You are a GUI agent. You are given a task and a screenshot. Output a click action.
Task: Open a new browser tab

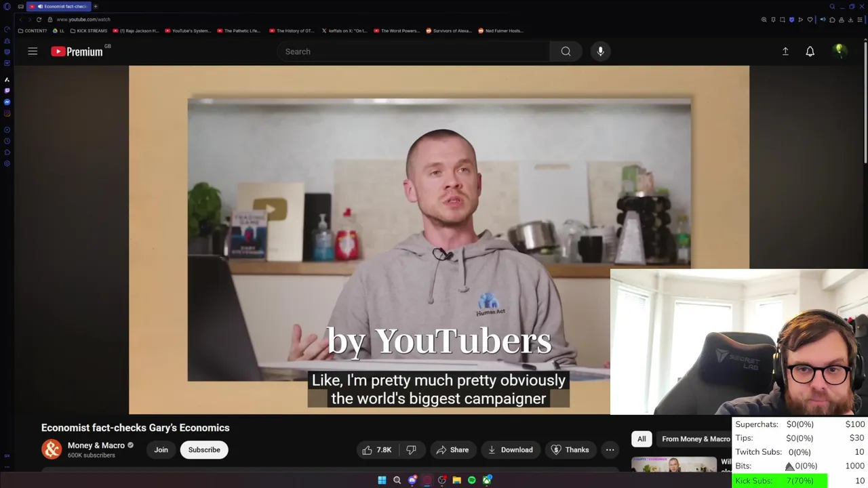coord(96,6)
